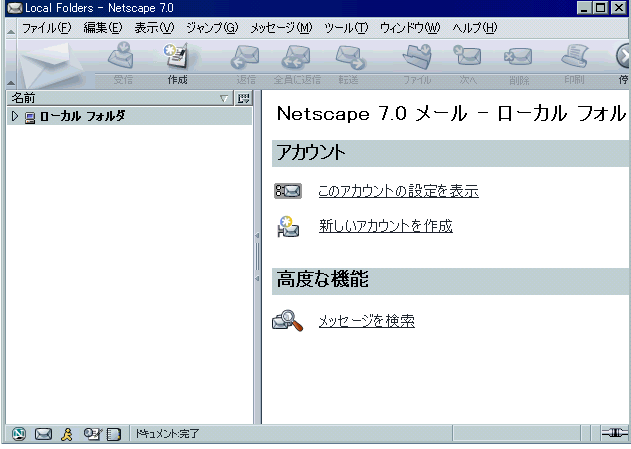Open the ウィンドウ(W) menu

tap(410, 28)
